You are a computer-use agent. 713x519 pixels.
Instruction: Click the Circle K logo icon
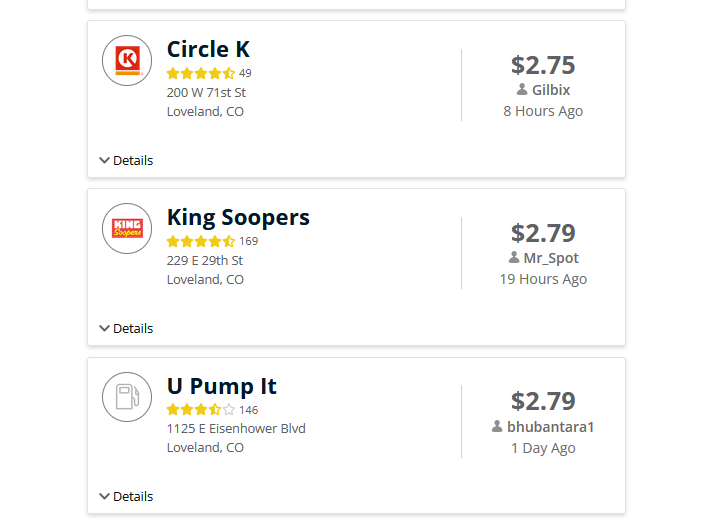coord(127,60)
